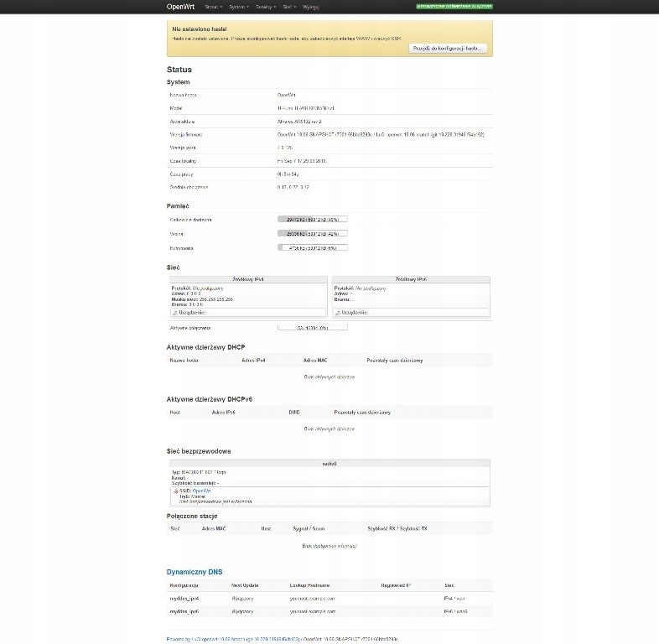Click 'Next Update' column header
This screenshot has width=659, height=644.
[x=245, y=585]
